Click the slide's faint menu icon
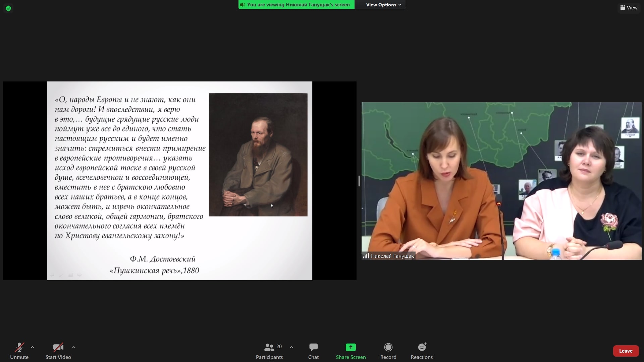This screenshot has height=362, width=644. tap(70, 275)
